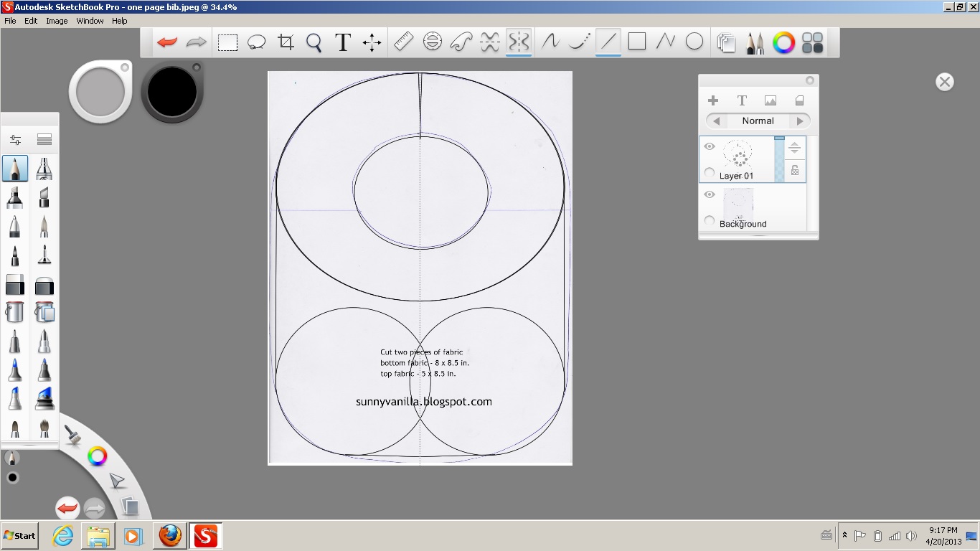Click the gray brush puck
Image resolution: width=980 pixels, height=551 pixels.
(x=100, y=91)
